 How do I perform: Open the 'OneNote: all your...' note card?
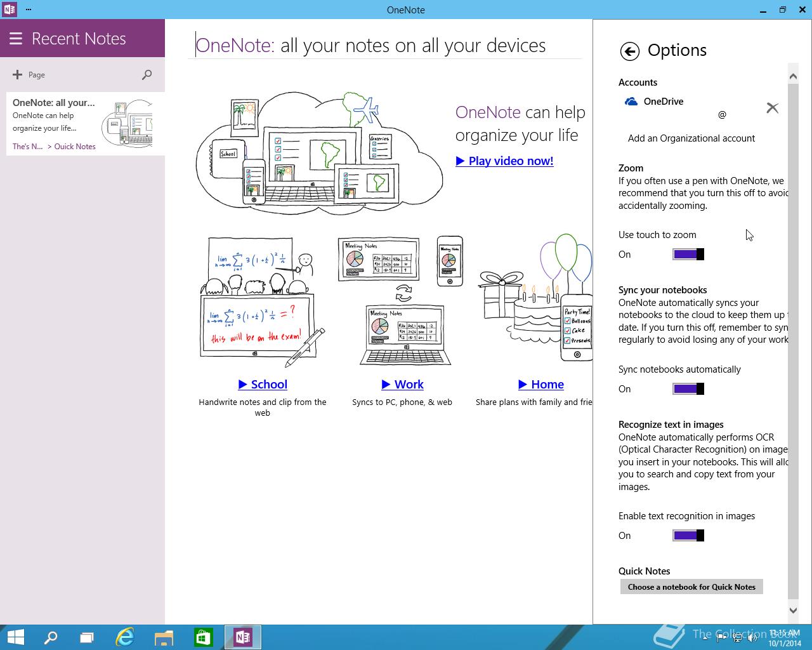point(86,124)
